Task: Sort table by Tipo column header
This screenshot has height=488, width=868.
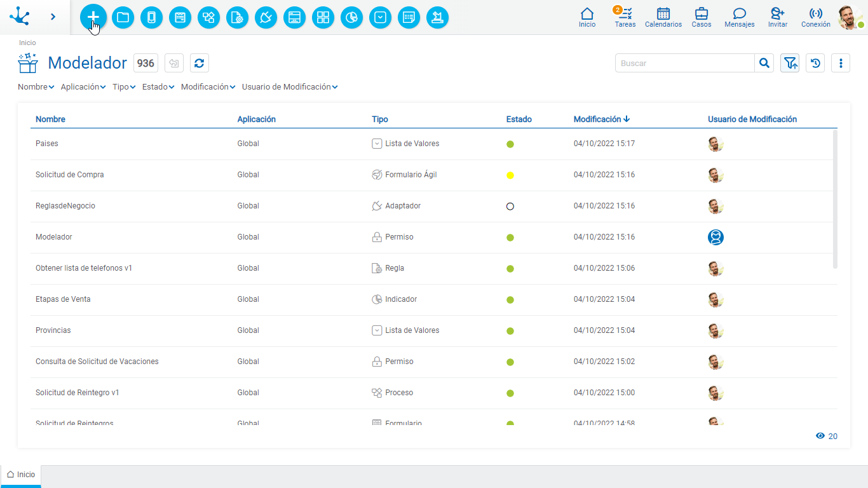Action: pos(380,119)
